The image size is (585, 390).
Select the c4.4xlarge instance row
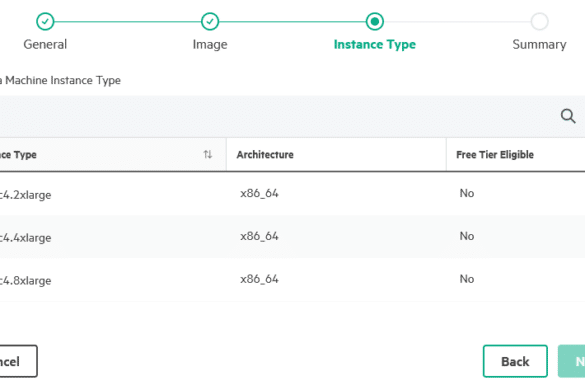pos(292,236)
